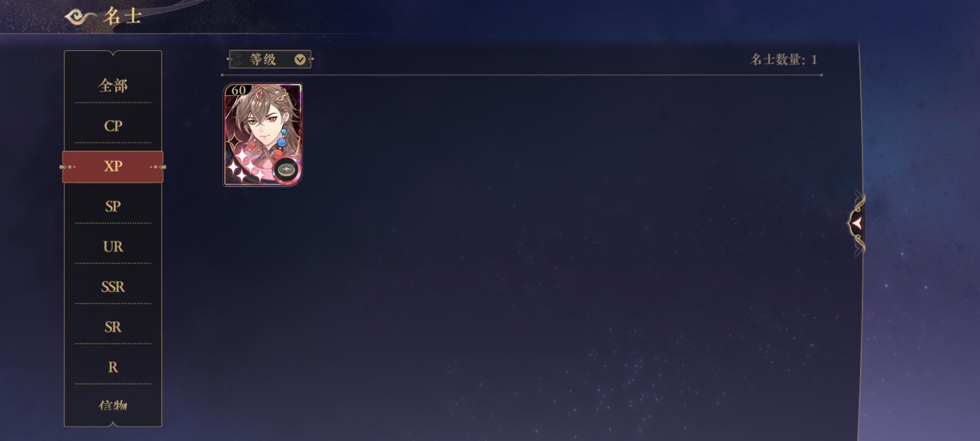
Task: Tap the level 60 badge on the card
Action: point(238,90)
